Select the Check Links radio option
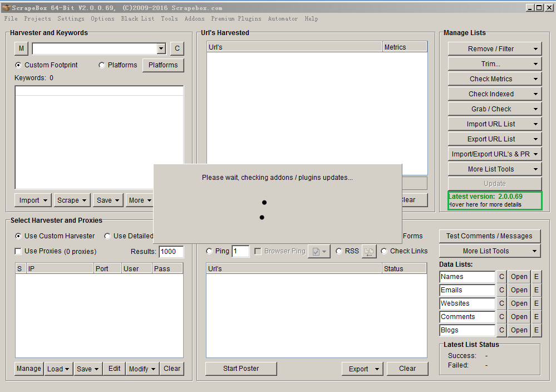This screenshot has width=556, height=392. click(x=384, y=251)
